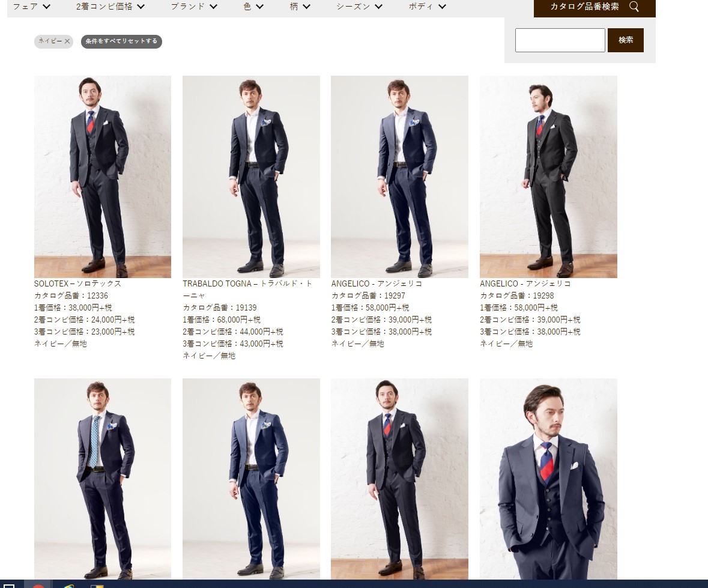The width and height of the screenshot is (708, 588).
Task: Remove the ネイビー filter tag
Action: [x=67, y=41]
